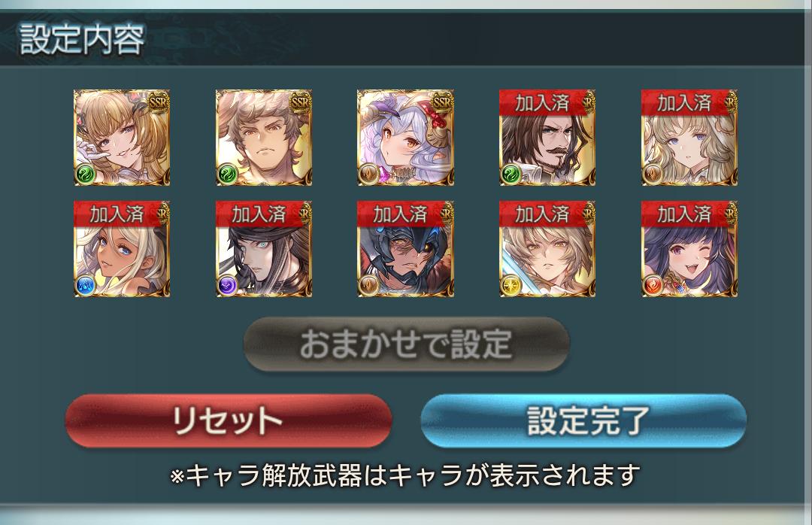Click the mustached man portrait marked 加入済

547,138
